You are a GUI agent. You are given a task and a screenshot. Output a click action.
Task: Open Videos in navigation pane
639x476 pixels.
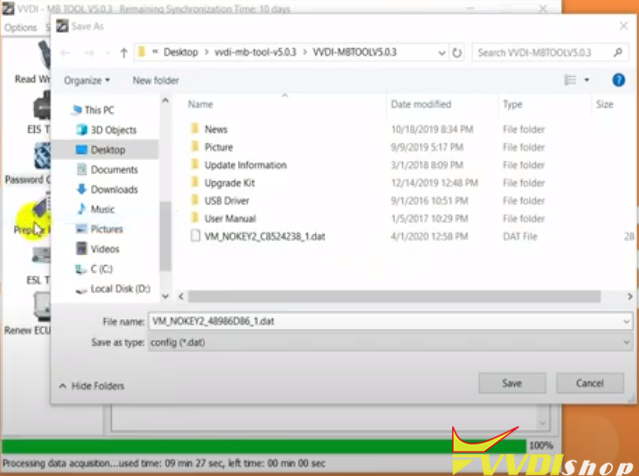click(98, 249)
